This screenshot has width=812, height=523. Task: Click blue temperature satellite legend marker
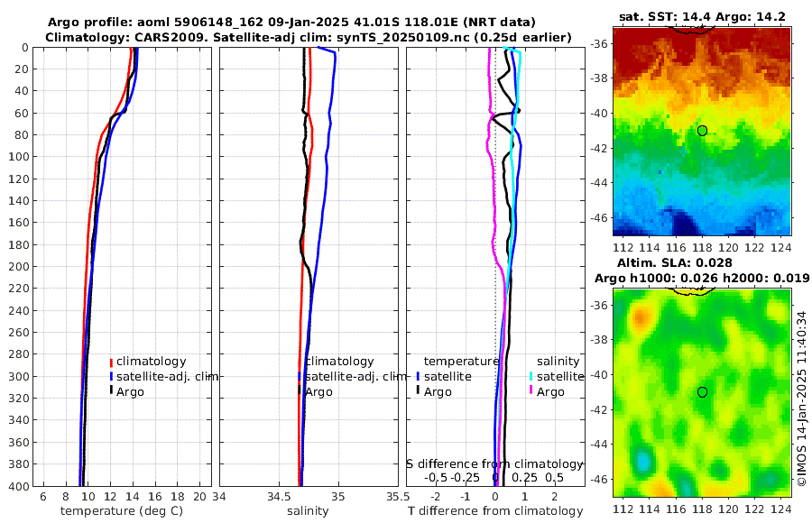point(418,376)
